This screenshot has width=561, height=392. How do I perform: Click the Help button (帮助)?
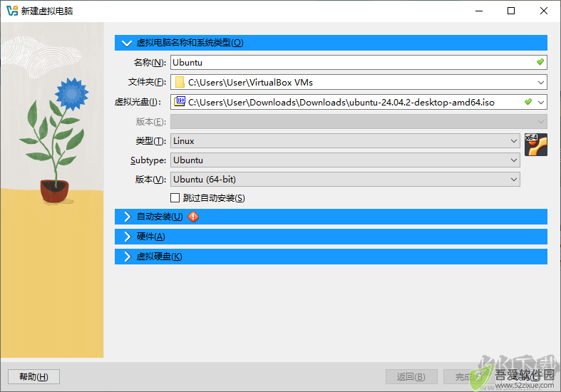(34, 376)
